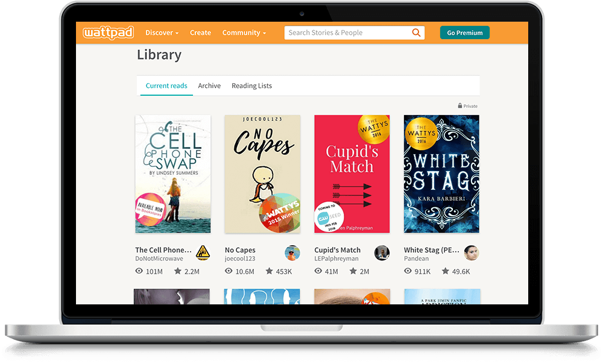
Task: Click the Wattpad logo
Action: 107,33
